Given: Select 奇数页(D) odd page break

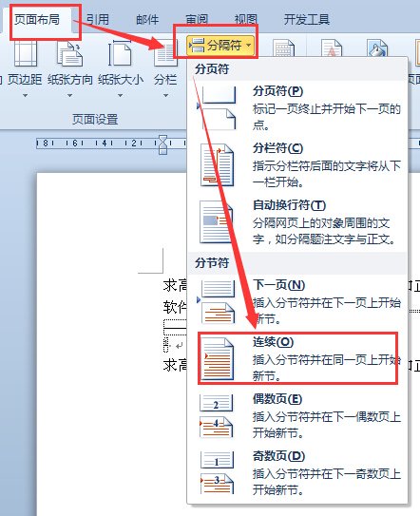Looking at the screenshot, I should (x=297, y=473).
